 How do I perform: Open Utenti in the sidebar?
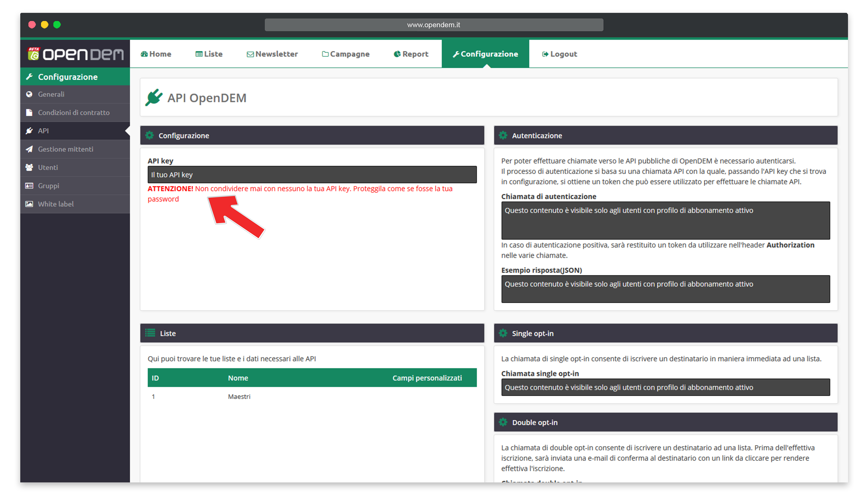click(75, 167)
